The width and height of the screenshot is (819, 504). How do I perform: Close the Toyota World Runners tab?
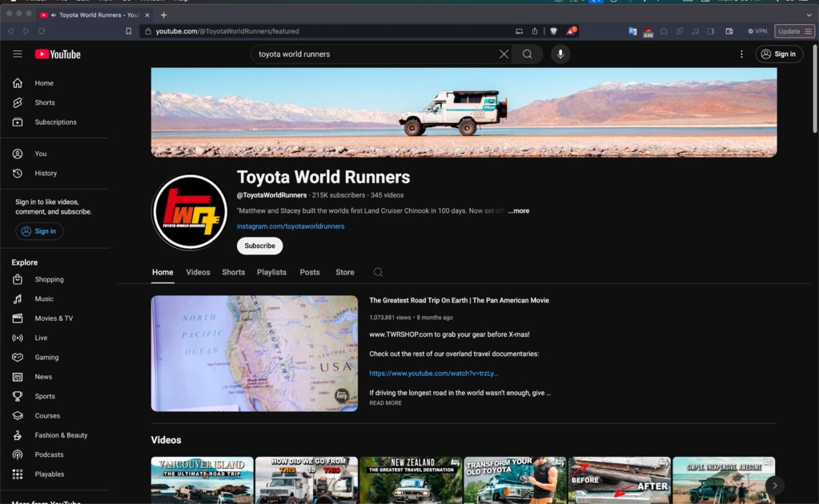tap(147, 15)
